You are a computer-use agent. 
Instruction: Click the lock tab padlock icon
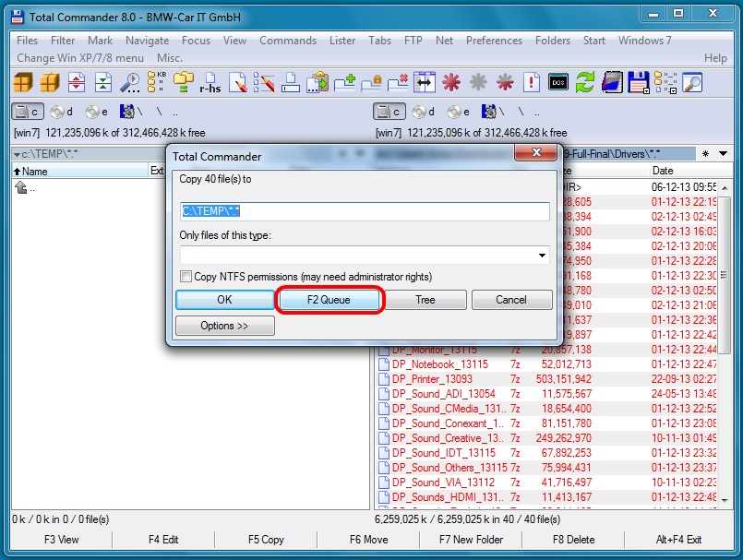coord(371,82)
